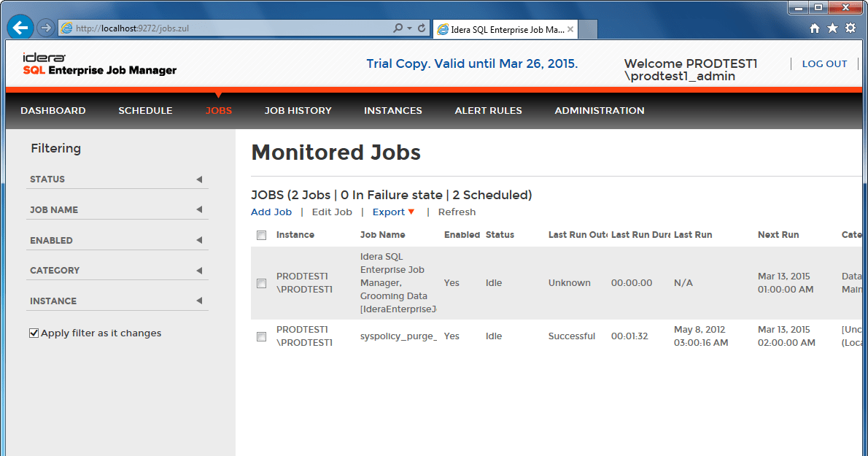Check the syspolicy_purge job row checkbox
Image resolution: width=868 pixels, height=456 pixels.
click(x=261, y=336)
